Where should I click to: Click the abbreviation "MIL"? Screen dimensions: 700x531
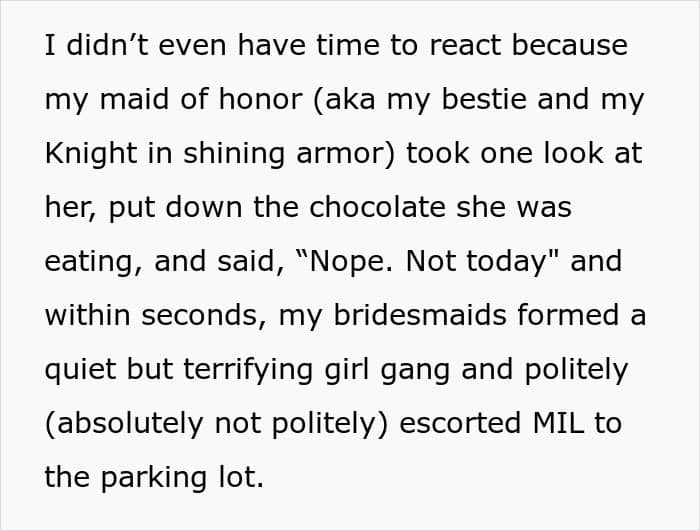point(552,424)
